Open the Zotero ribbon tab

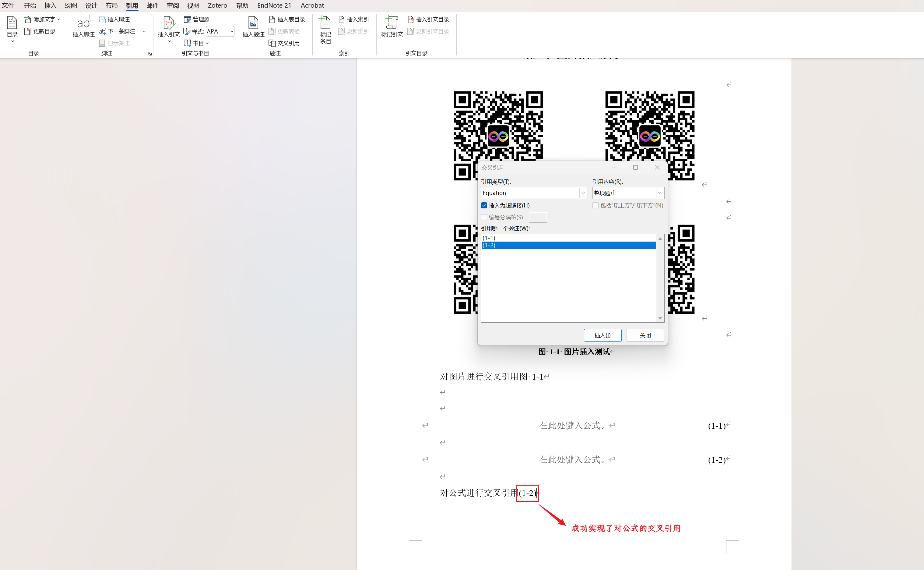(x=217, y=5)
